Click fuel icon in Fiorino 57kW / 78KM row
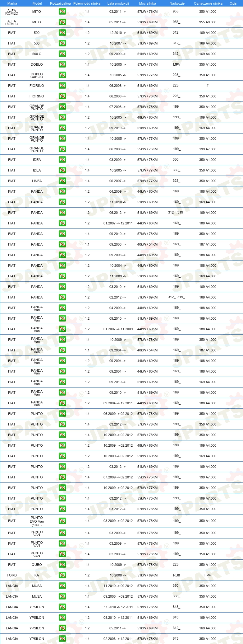Viewport: 243px width, 644px height. pos(62,96)
